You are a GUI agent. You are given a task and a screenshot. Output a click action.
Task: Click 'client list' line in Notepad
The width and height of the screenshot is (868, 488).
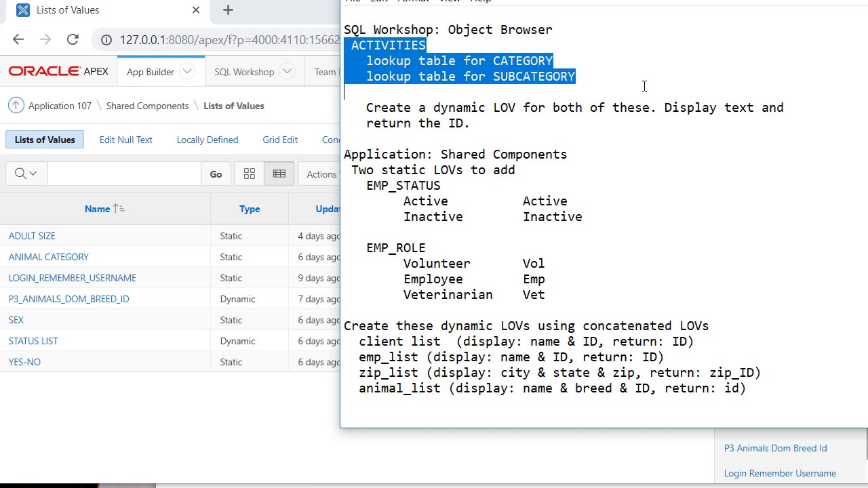pos(526,342)
